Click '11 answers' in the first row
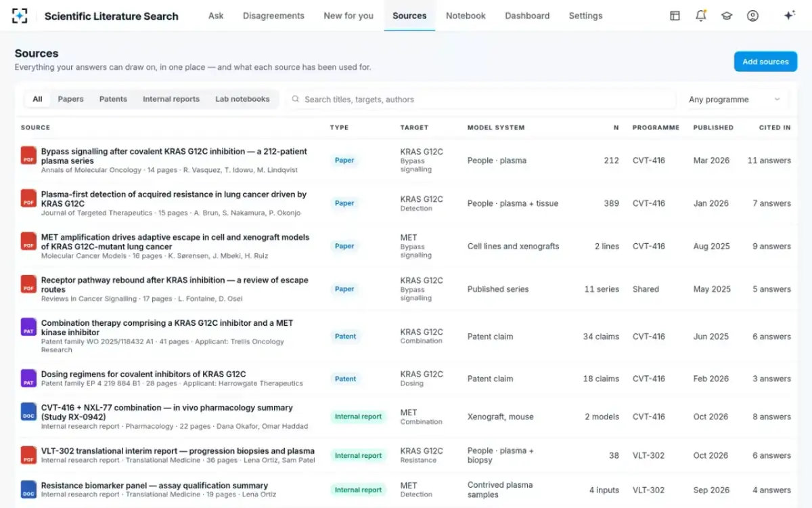 (x=769, y=161)
